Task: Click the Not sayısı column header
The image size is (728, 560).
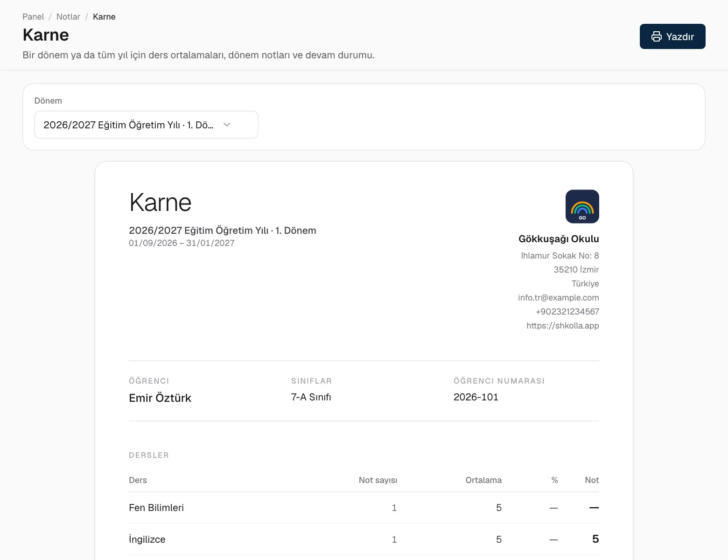Action: click(378, 480)
